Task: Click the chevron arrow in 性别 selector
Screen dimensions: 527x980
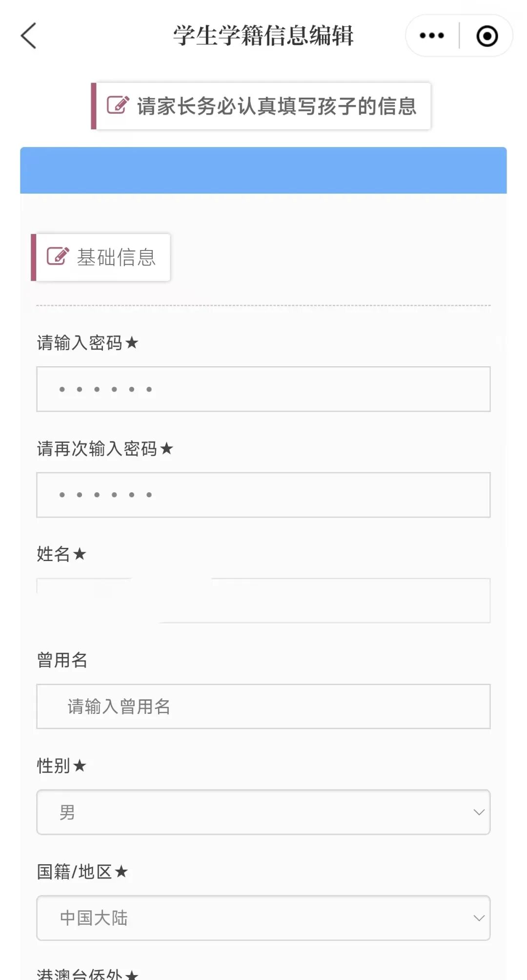Action: (x=479, y=812)
